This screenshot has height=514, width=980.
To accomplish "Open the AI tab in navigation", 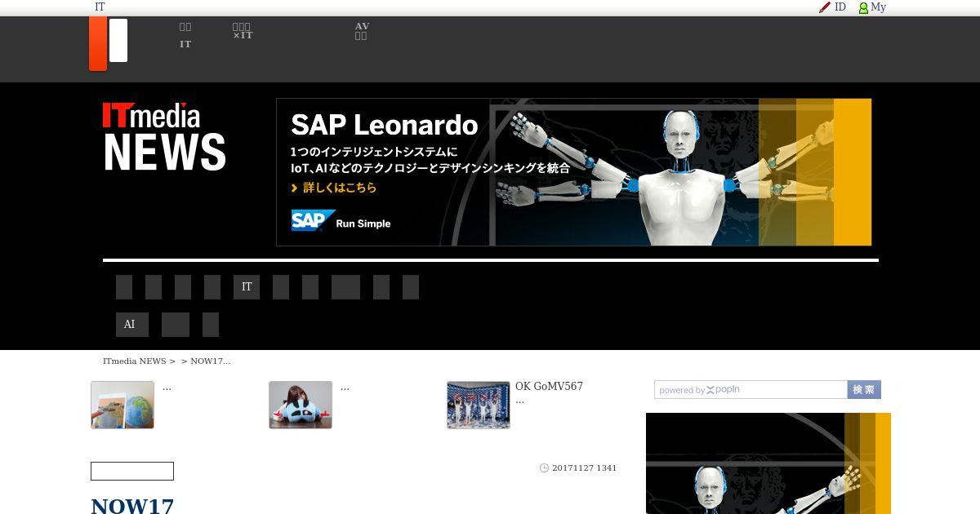I will (131, 325).
